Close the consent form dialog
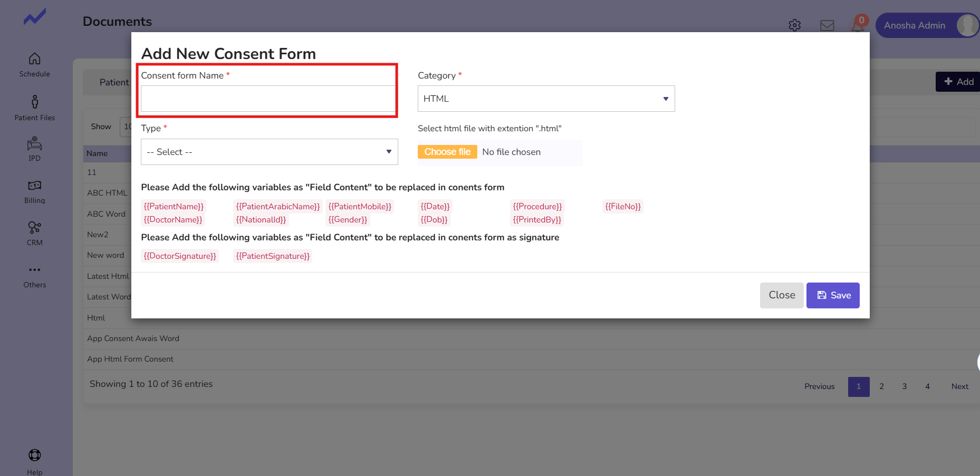The height and width of the screenshot is (476, 980). click(x=781, y=295)
